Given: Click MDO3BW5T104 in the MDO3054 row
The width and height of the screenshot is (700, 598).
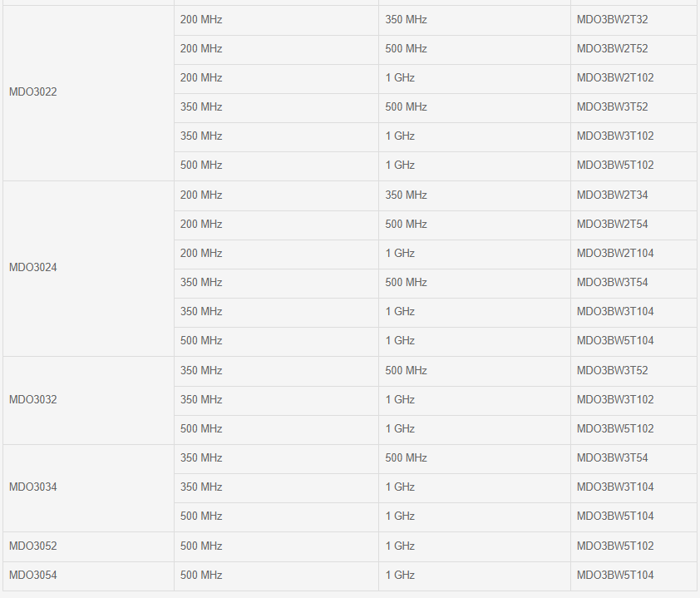Looking at the screenshot, I should click(615, 576).
